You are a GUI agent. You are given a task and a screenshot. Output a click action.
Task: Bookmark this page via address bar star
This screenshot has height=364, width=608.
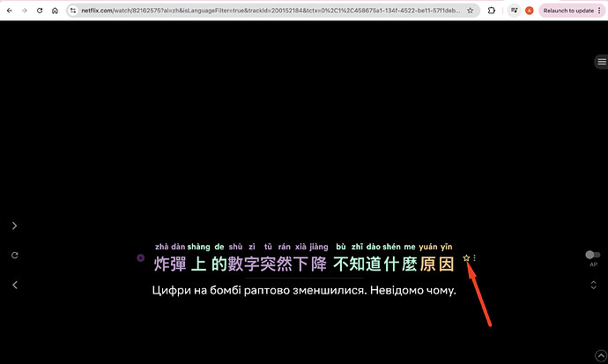click(469, 10)
